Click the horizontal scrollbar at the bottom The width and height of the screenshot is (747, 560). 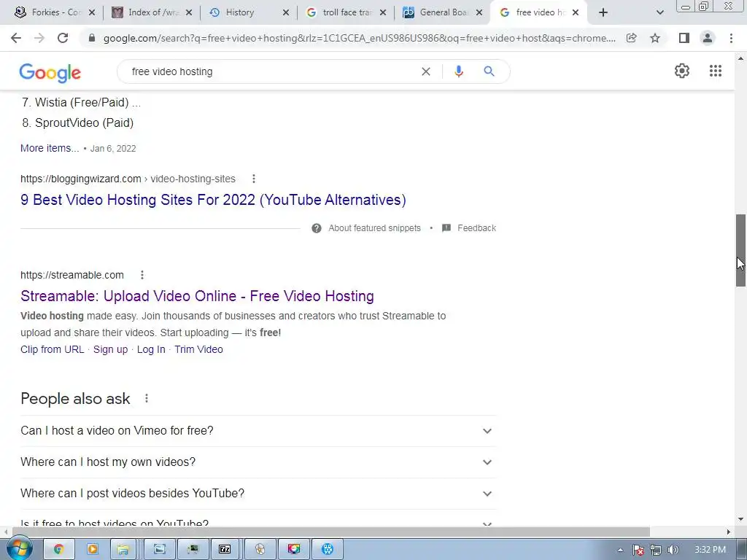pyautogui.click(x=330, y=532)
